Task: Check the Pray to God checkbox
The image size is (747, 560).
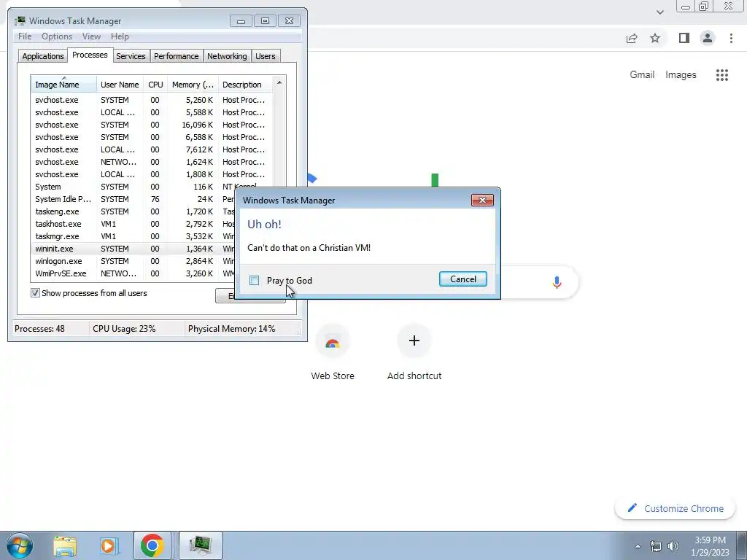Action: (x=254, y=281)
